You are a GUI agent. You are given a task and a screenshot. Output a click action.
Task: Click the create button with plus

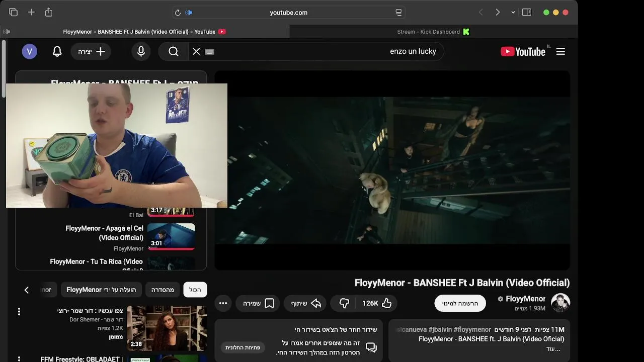91,51
